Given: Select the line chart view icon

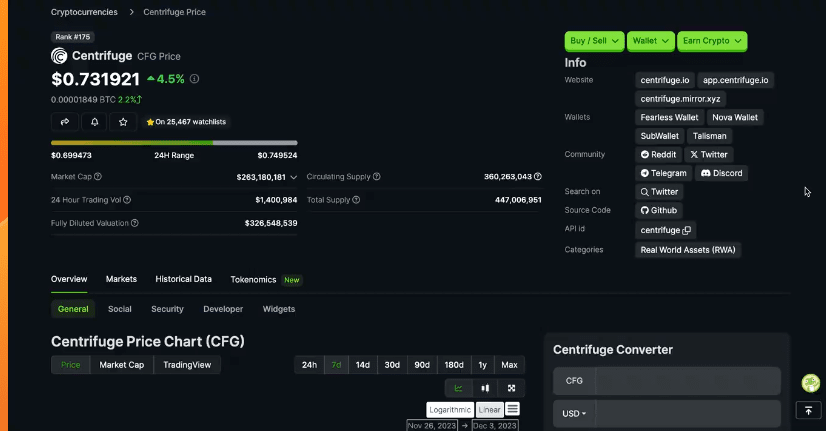Looking at the screenshot, I should [458, 388].
